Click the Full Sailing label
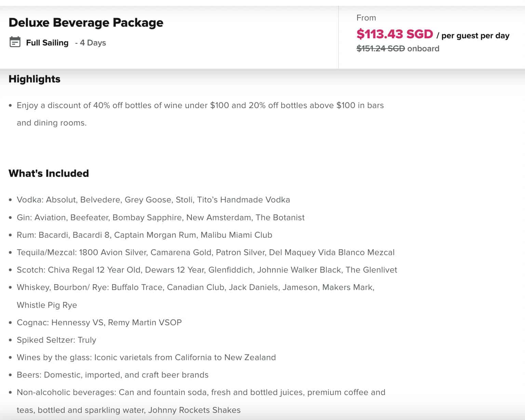 [47, 43]
